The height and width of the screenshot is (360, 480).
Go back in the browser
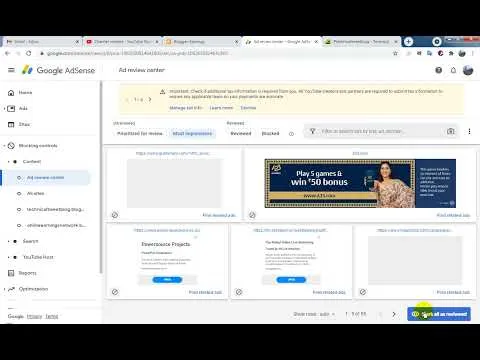tap(7, 53)
